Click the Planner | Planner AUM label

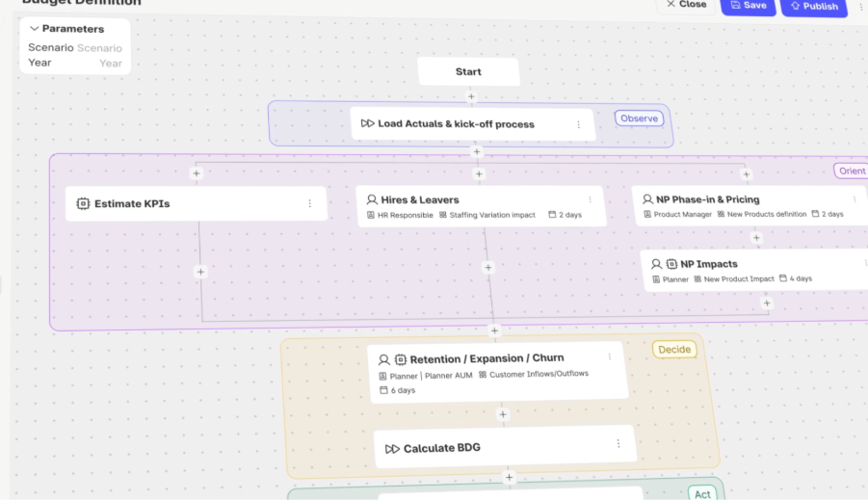click(x=431, y=376)
